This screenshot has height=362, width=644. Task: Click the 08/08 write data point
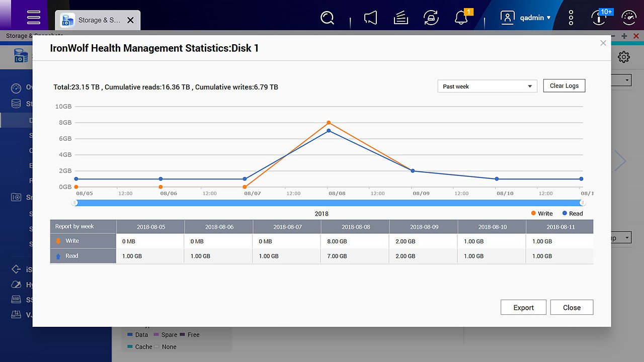tap(329, 123)
